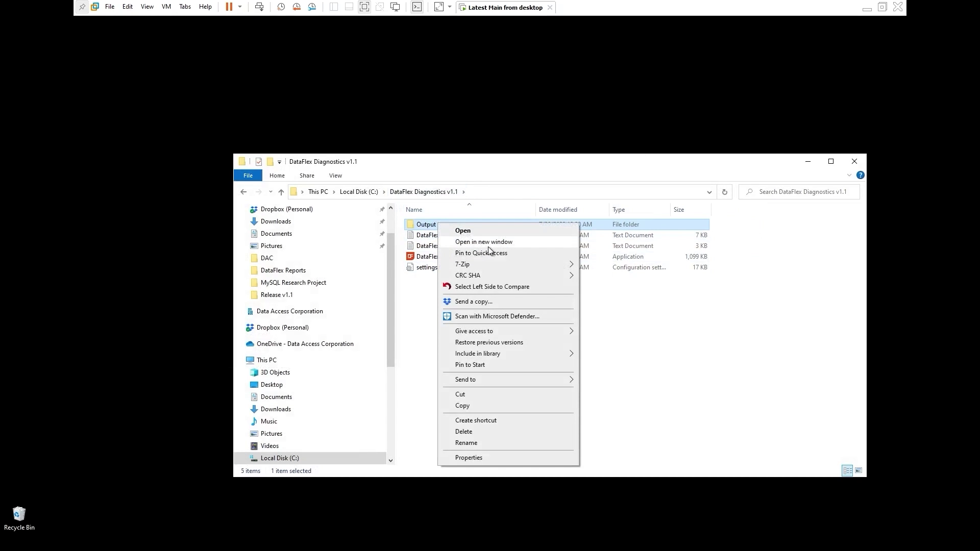Image resolution: width=980 pixels, height=551 pixels.
Task: Cycle multiple monitors icon in VMware toolbar
Action: [395, 7]
